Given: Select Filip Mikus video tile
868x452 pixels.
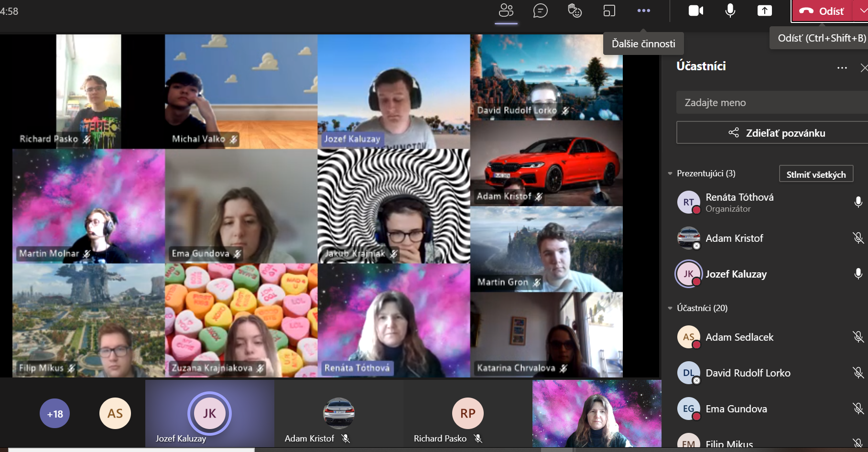Looking at the screenshot, I should pos(88,320).
